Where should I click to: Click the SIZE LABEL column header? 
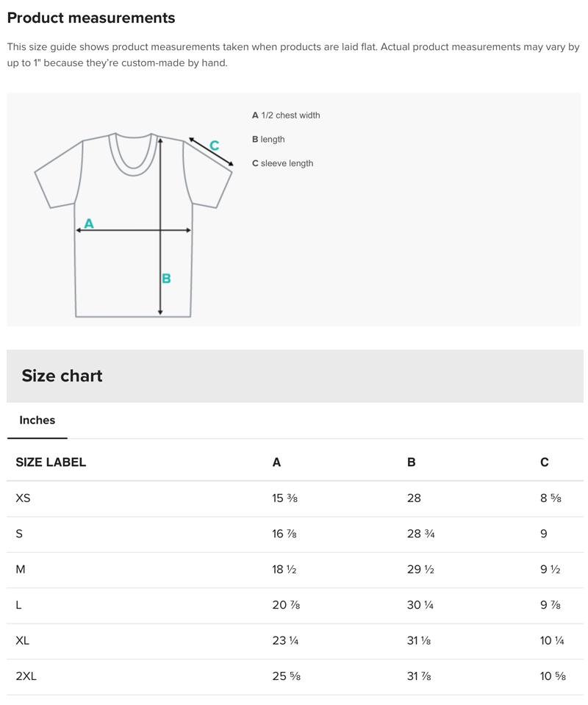click(x=51, y=462)
